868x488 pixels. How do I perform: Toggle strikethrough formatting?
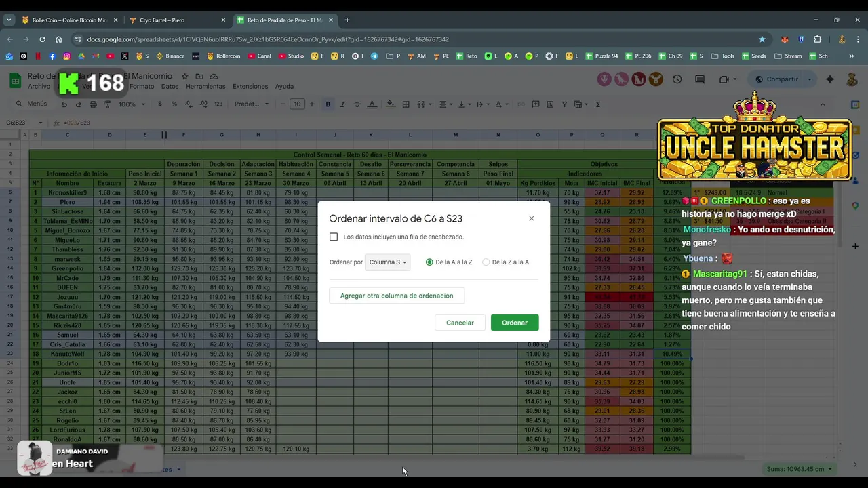357,104
